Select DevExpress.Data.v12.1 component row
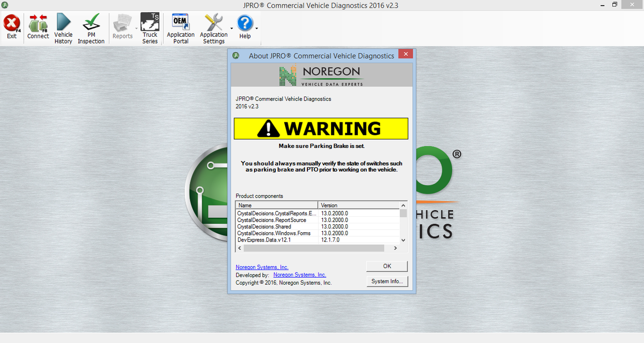This screenshot has width=644, height=343. coord(317,240)
